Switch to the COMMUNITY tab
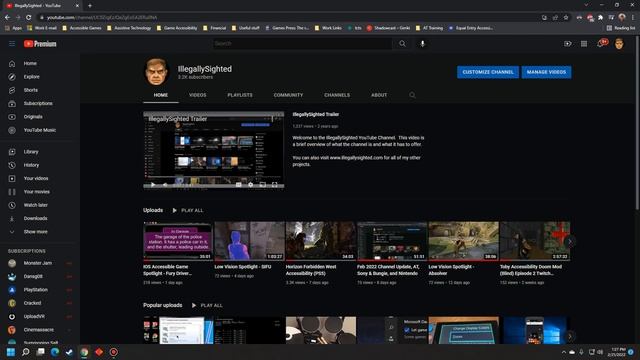640x360 pixels. 288,95
